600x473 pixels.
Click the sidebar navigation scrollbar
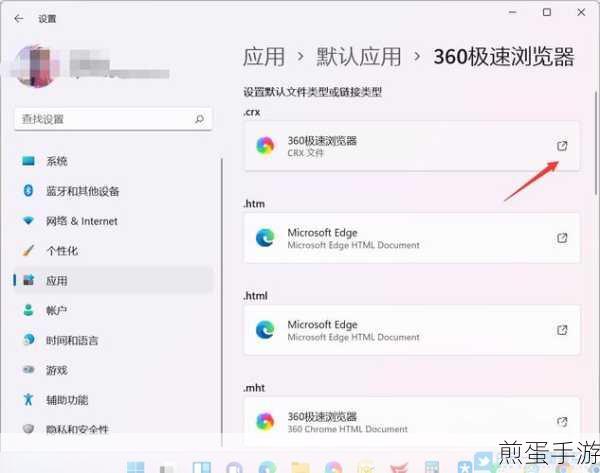[222, 302]
